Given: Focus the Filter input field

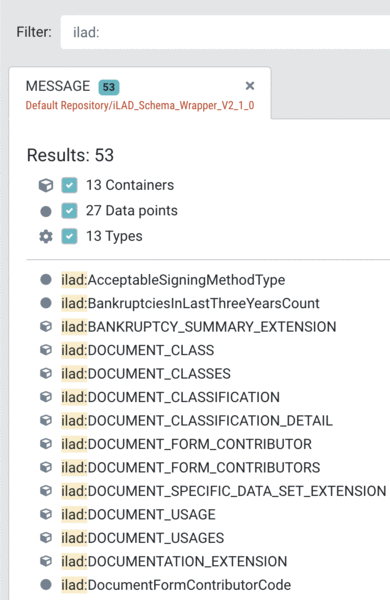Looking at the screenshot, I should pos(225,32).
